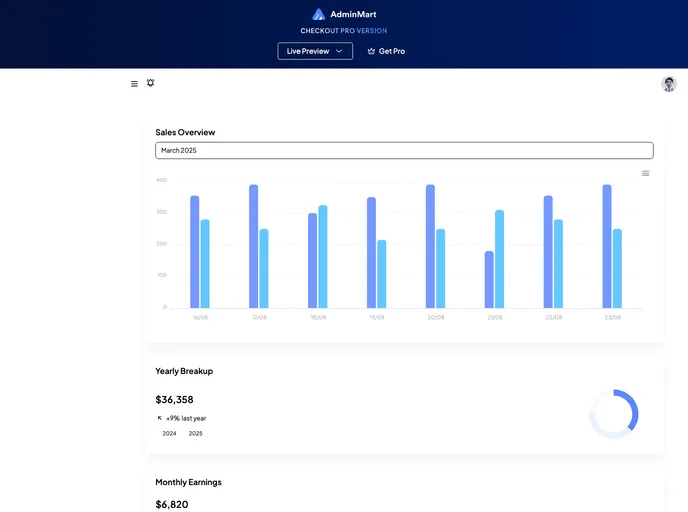Toggle the 2024 legend item
688x512 pixels.
point(169,433)
